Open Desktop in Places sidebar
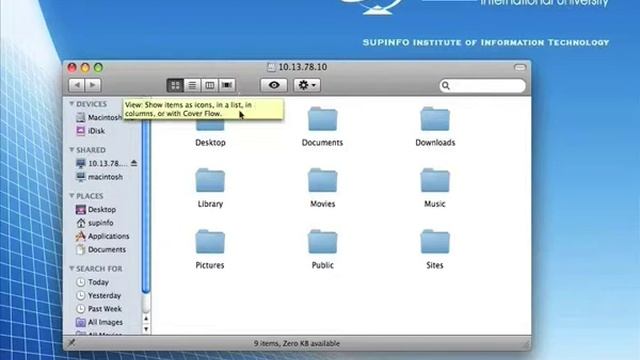Screen dimensions: 640x360 (x=96, y=209)
